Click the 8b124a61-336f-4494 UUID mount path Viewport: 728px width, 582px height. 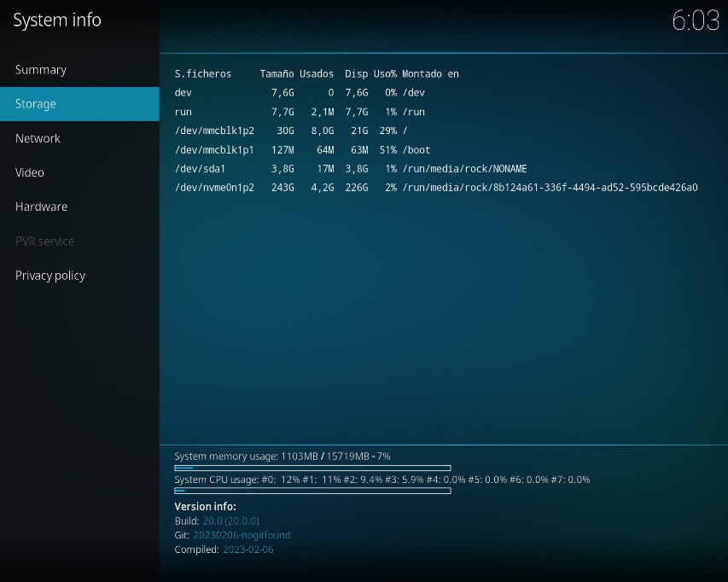coord(550,188)
